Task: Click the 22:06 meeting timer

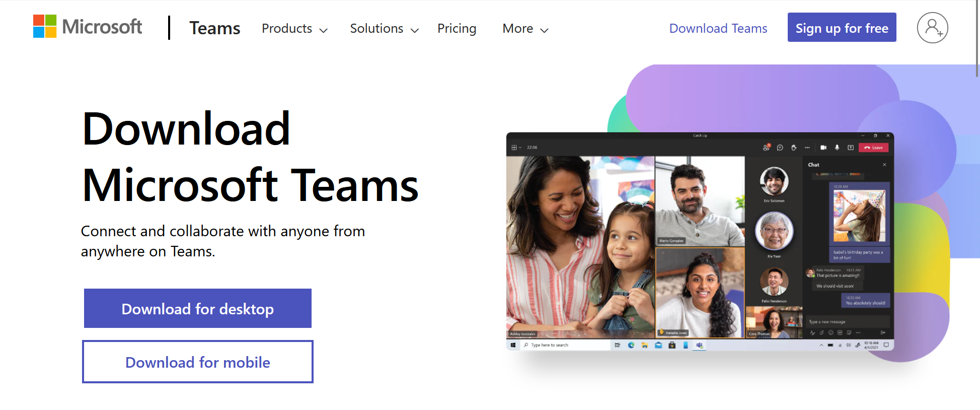Action: tap(532, 148)
